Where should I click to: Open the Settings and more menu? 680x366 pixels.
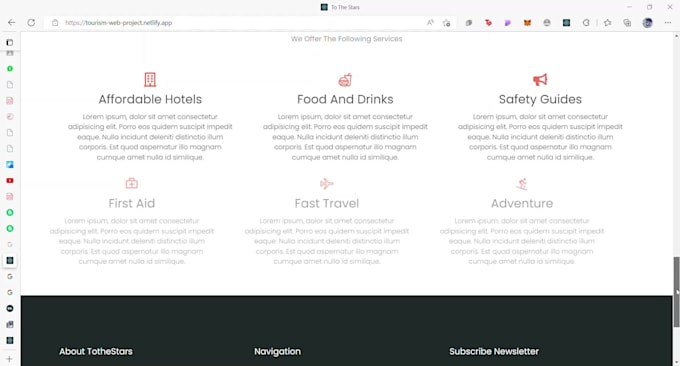point(667,23)
